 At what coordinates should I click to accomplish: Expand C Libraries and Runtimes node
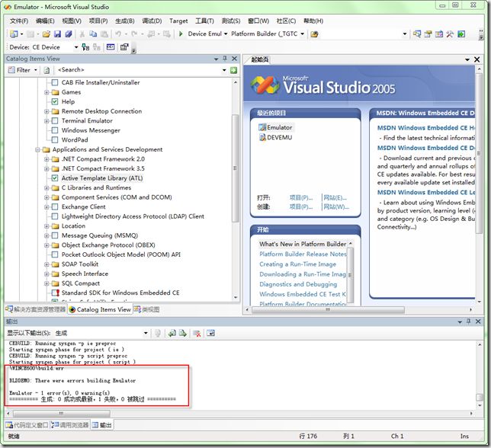[47, 187]
